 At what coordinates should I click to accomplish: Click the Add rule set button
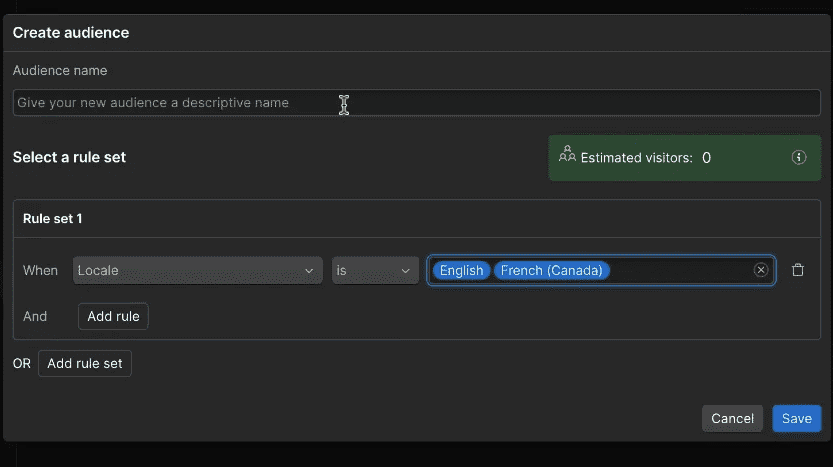84,363
